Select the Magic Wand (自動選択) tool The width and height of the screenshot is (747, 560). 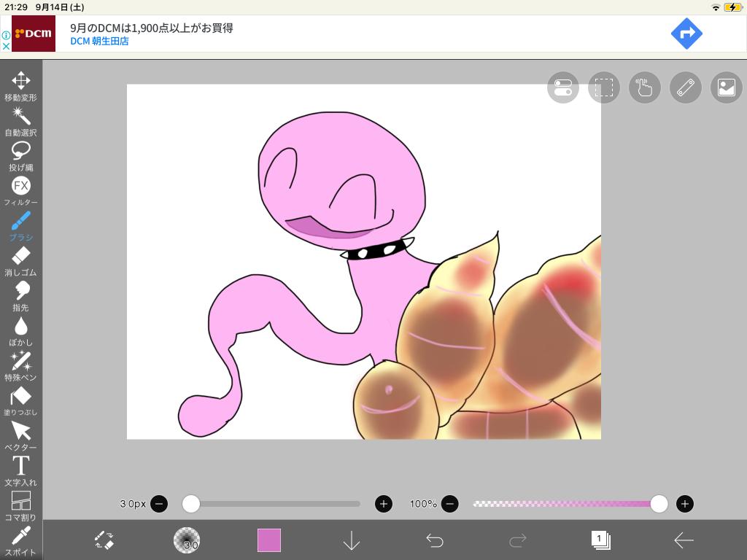(x=20, y=116)
